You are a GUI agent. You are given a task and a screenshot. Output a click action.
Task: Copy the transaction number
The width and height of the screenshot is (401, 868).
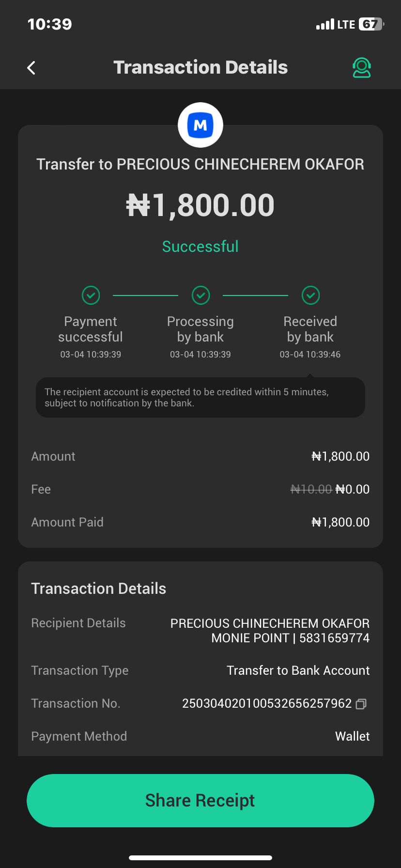tap(361, 704)
